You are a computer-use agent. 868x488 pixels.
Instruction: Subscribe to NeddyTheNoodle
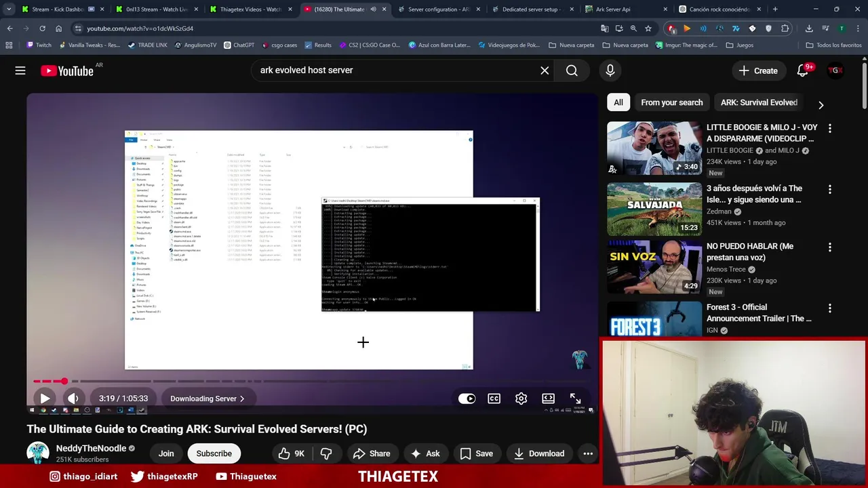coord(214,453)
